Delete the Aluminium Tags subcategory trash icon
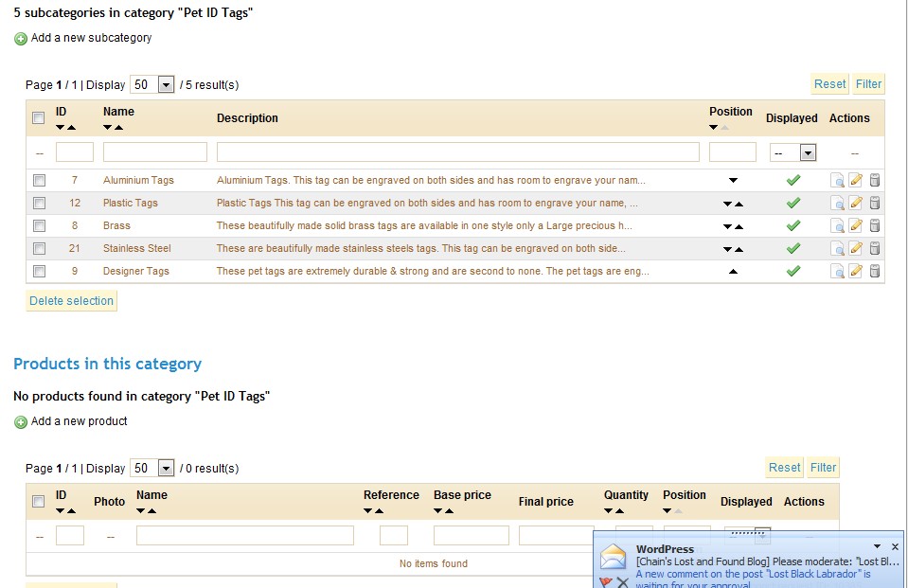 tap(875, 180)
